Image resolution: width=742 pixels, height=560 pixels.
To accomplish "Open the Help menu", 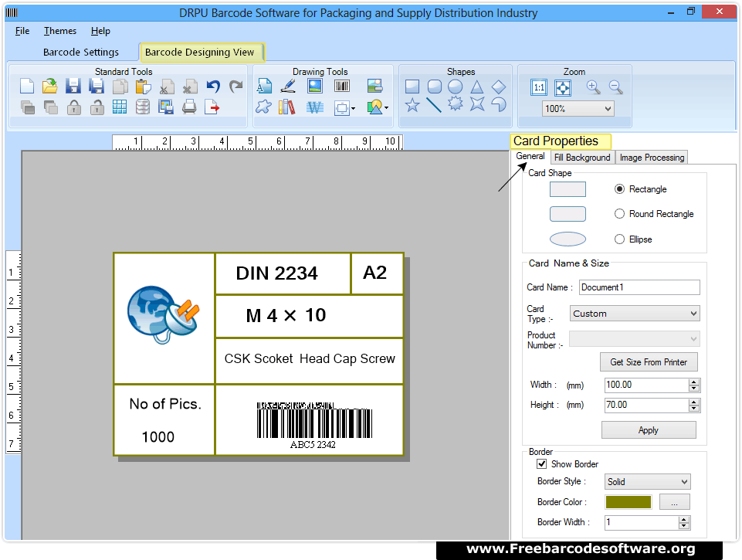I will 100,31.
